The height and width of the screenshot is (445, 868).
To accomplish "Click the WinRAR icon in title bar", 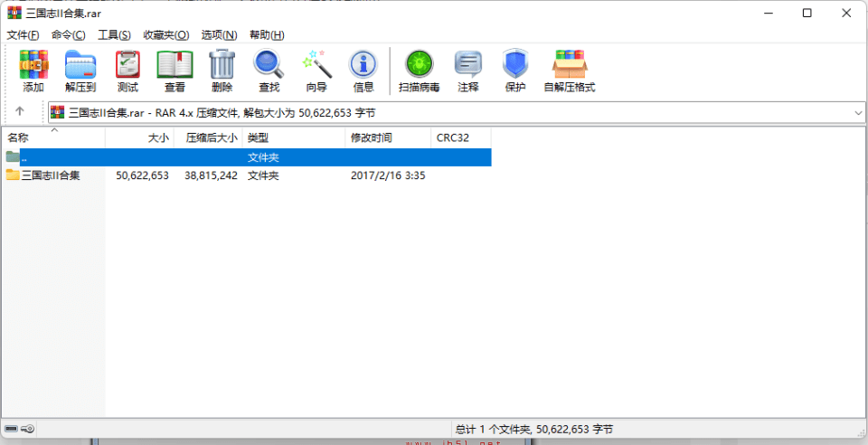I will (14, 13).
